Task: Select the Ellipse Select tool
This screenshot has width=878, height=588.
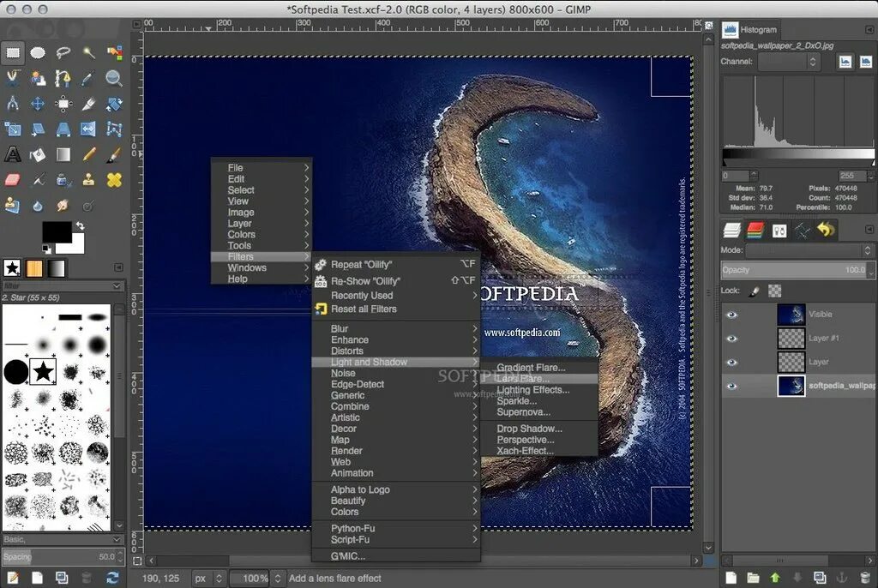Action: [x=38, y=53]
